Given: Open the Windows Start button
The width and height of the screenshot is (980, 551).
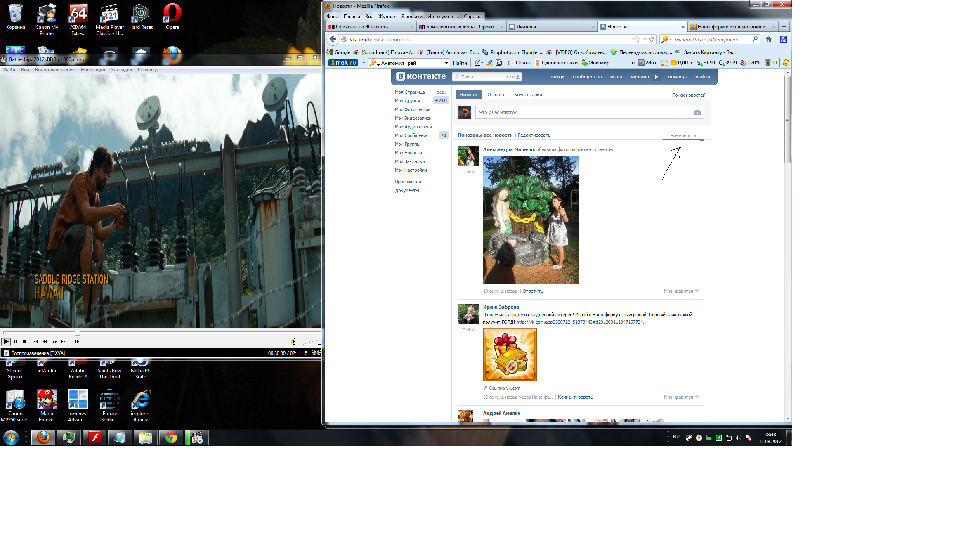Looking at the screenshot, I should [11, 437].
